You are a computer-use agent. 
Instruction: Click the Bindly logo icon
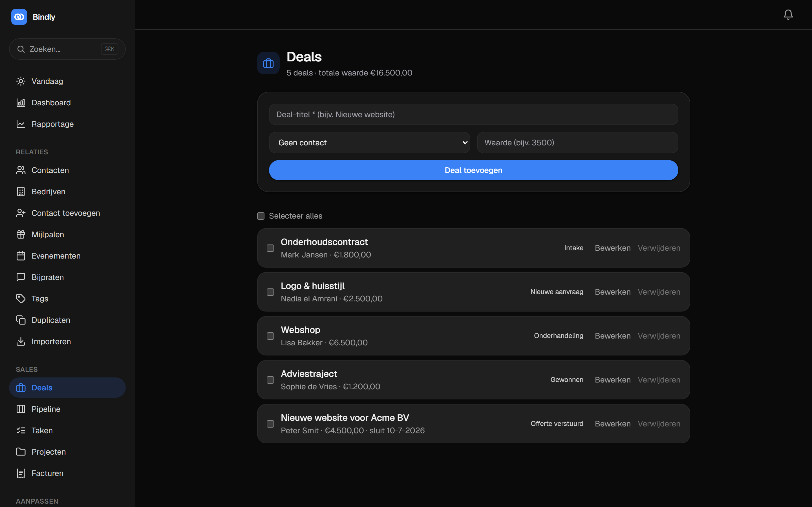tap(19, 17)
